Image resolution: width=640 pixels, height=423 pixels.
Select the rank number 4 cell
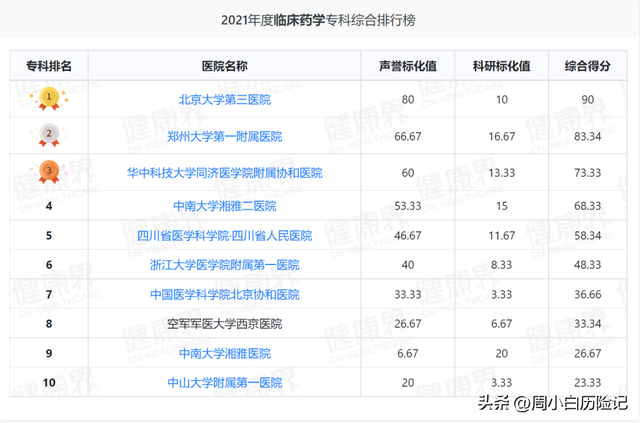(x=49, y=206)
